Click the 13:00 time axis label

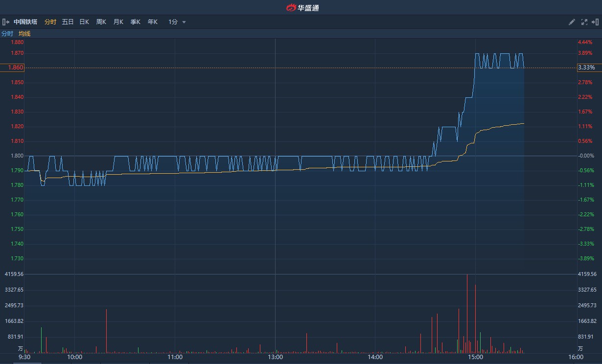[276, 357]
